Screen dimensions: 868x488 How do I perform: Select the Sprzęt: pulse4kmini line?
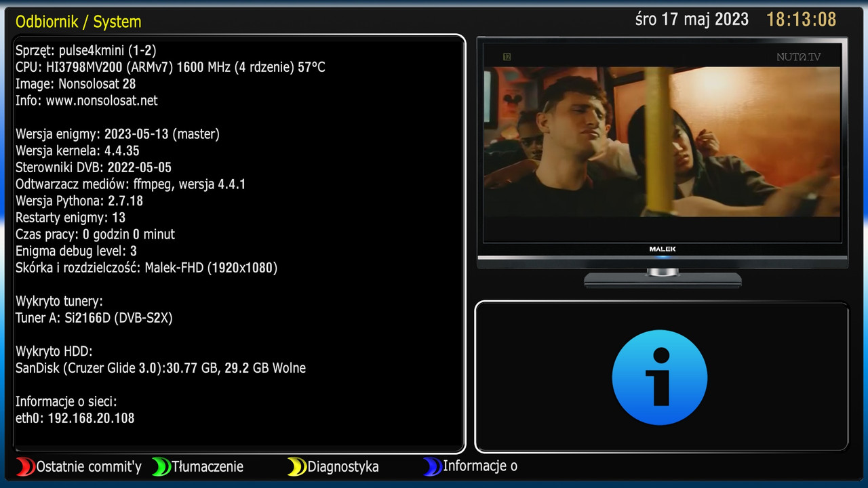pos(86,51)
